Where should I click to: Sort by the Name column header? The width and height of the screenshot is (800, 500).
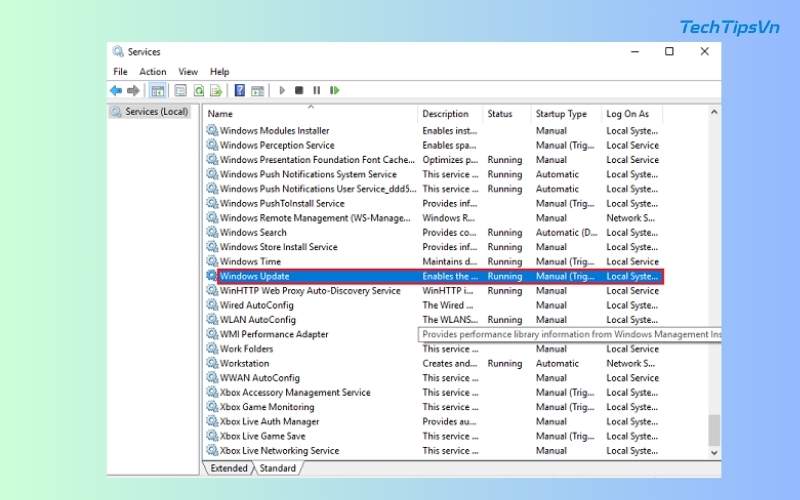pyautogui.click(x=310, y=114)
